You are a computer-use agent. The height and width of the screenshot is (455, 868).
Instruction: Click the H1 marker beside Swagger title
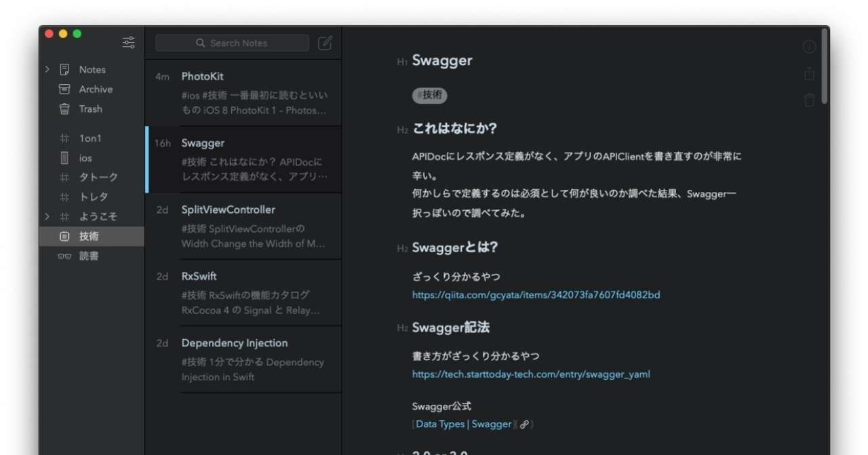point(402,62)
